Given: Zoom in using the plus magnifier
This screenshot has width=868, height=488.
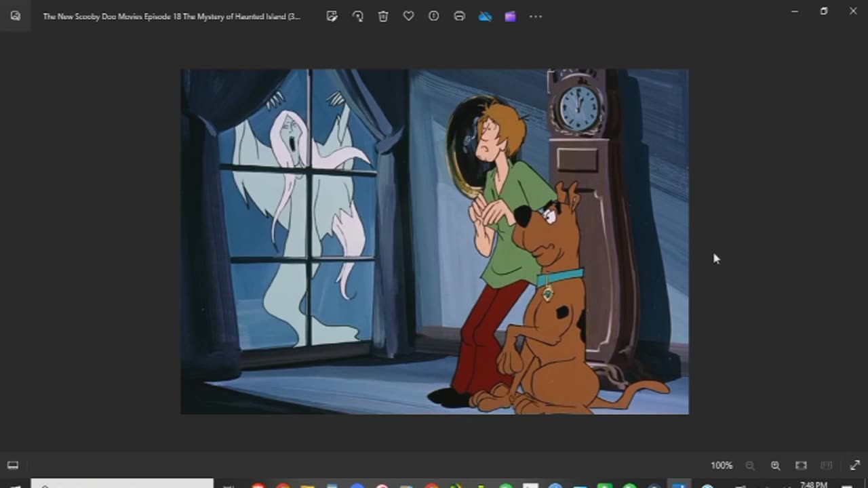Looking at the screenshot, I should click(x=775, y=466).
